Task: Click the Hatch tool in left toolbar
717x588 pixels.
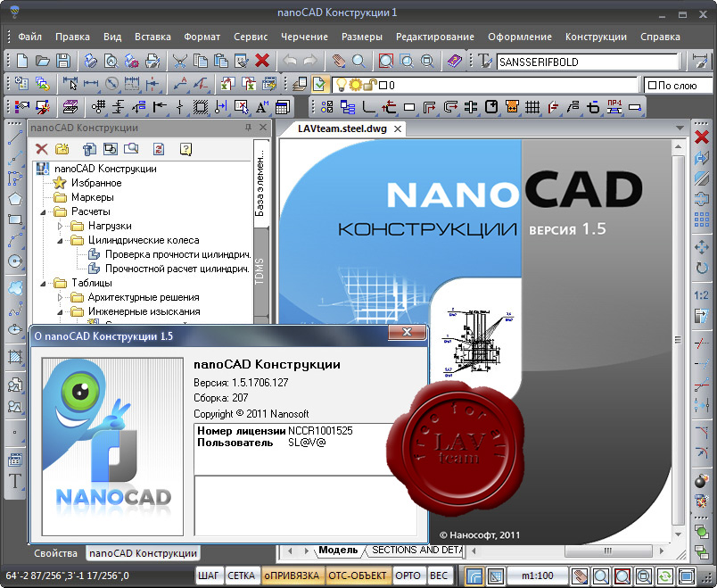Action: (15, 357)
